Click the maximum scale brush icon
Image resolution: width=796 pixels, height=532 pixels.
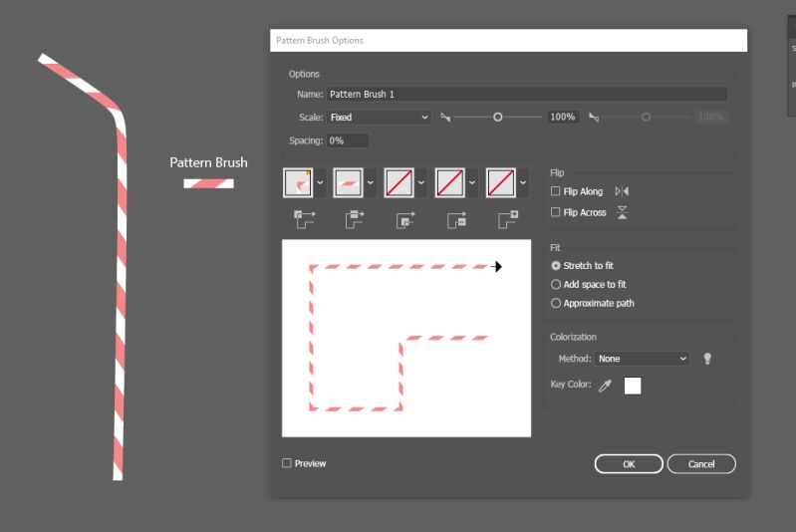click(594, 118)
